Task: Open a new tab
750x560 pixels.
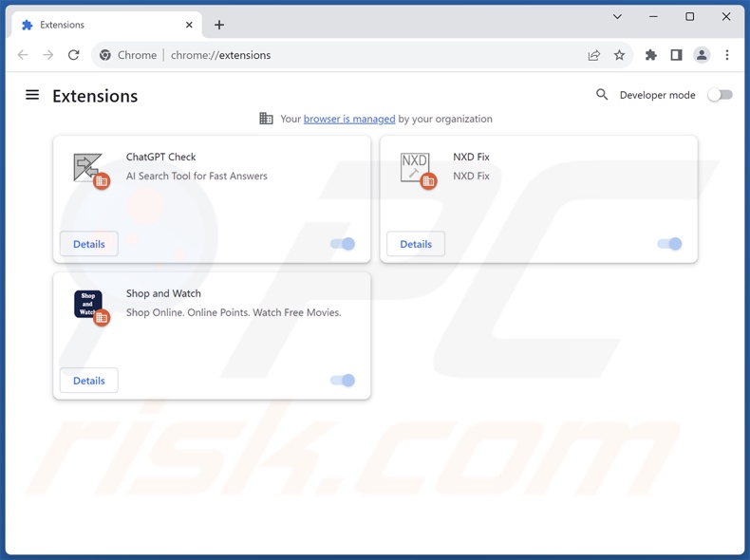Action: (x=219, y=25)
